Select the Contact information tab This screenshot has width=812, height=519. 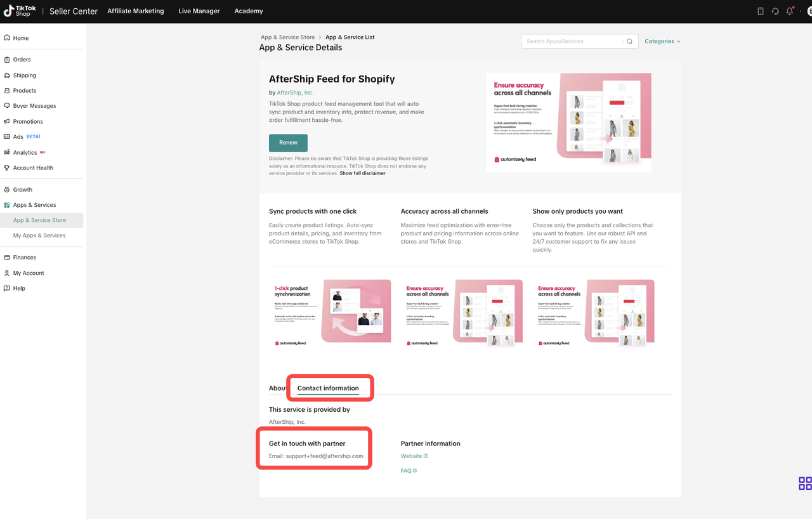click(328, 388)
